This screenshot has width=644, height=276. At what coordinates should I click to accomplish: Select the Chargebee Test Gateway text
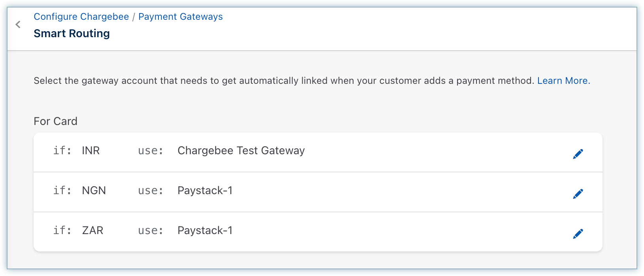pos(241,151)
